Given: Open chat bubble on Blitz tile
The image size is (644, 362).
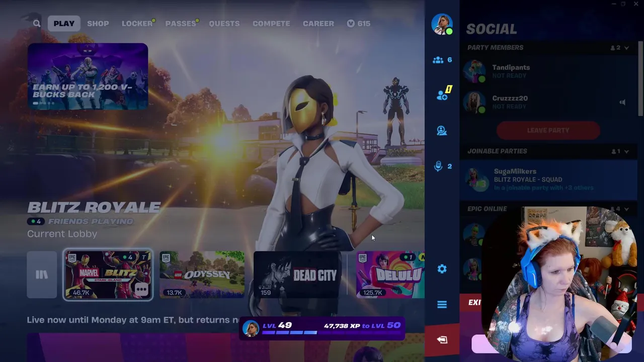Looking at the screenshot, I should 141,289.
